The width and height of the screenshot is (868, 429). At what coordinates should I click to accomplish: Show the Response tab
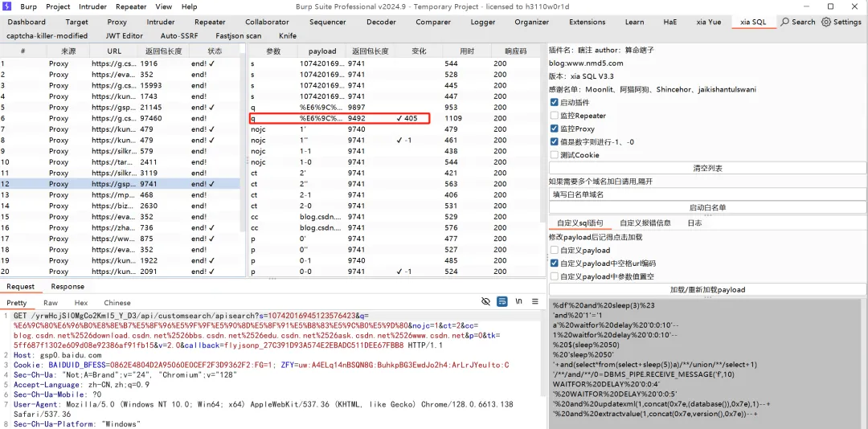(68, 286)
